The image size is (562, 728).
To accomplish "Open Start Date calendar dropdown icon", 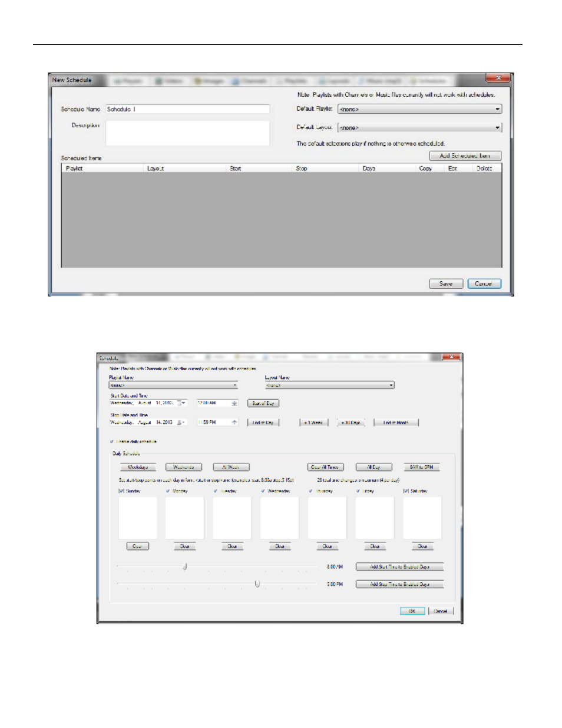I will (181, 403).
